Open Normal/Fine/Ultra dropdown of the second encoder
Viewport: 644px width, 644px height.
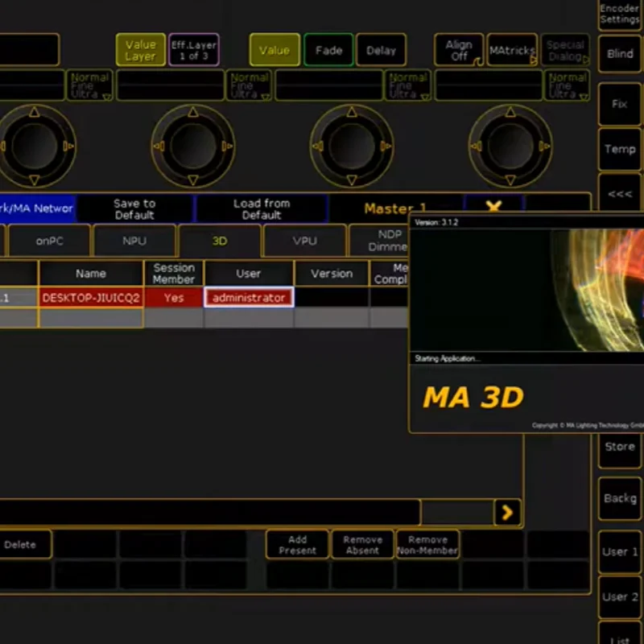click(x=249, y=85)
